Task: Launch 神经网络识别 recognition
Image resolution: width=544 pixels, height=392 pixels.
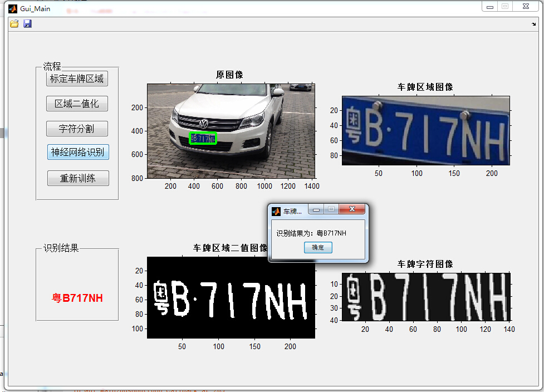Action: click(78, 152)
